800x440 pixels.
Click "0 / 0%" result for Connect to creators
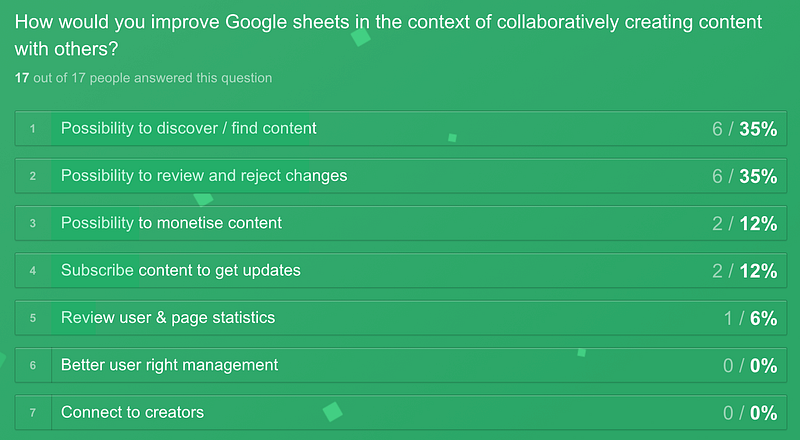tap(749, 413)
